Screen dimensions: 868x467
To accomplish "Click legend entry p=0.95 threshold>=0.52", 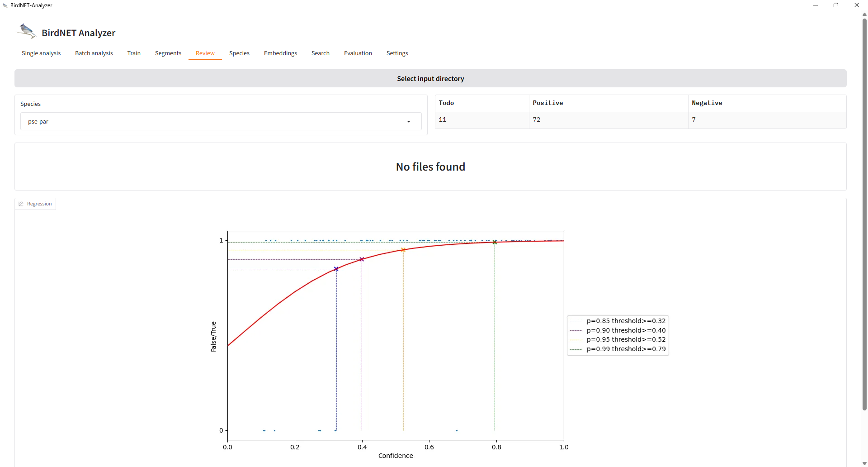I will click(x=618, y=339).
